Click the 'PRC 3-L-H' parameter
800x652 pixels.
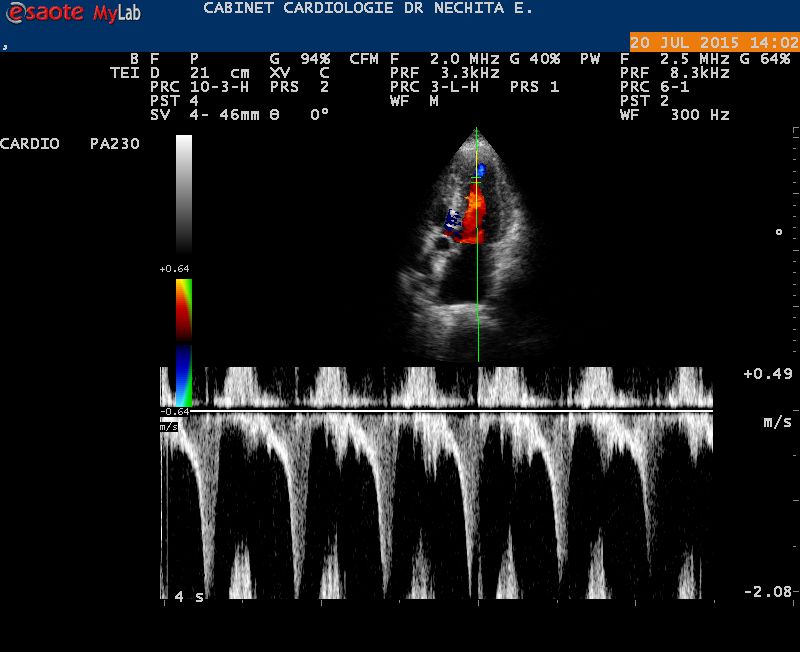[x=435, y=87]
